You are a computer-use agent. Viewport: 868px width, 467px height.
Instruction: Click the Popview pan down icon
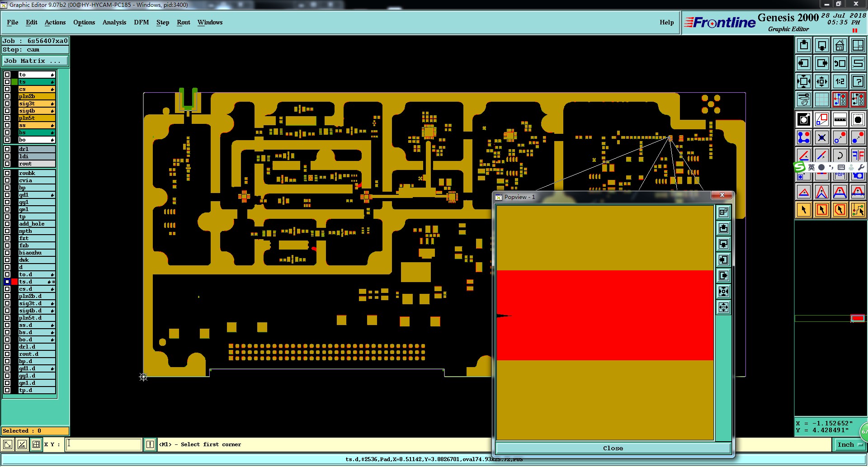click(724, 244)
